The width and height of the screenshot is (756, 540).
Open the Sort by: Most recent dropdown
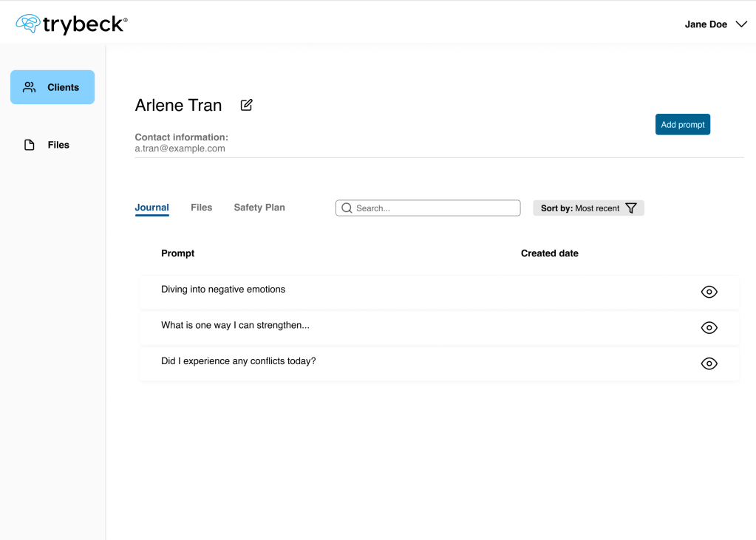point(580,208)
